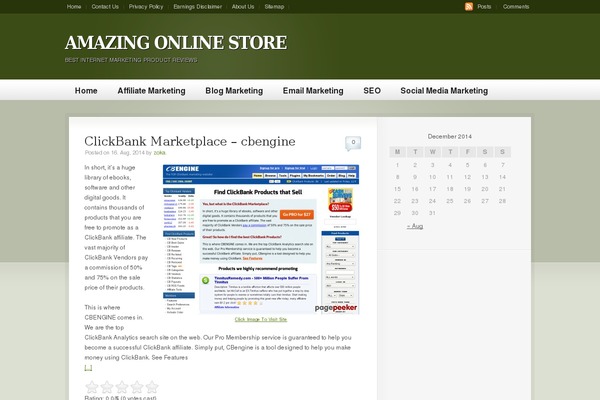Click the RSS feed icon
Viewport: 600px width, 400px height.
[x=469, y=7]
